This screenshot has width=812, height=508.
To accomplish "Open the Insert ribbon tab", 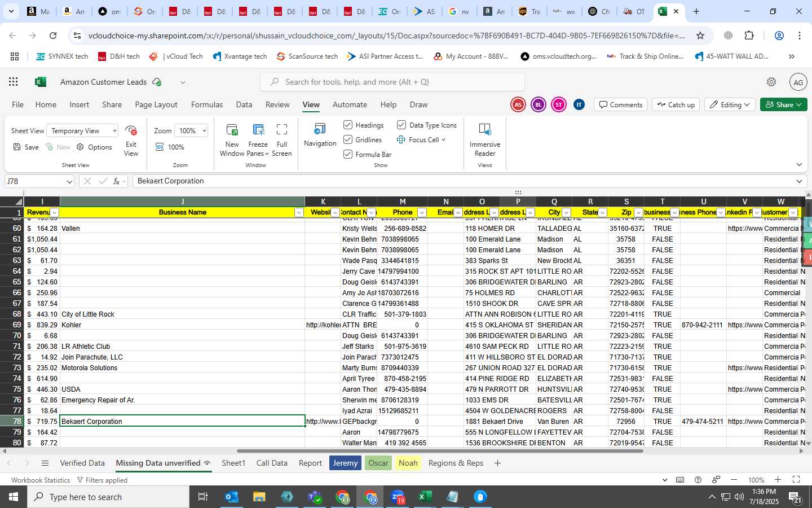I will click(79, 104).
